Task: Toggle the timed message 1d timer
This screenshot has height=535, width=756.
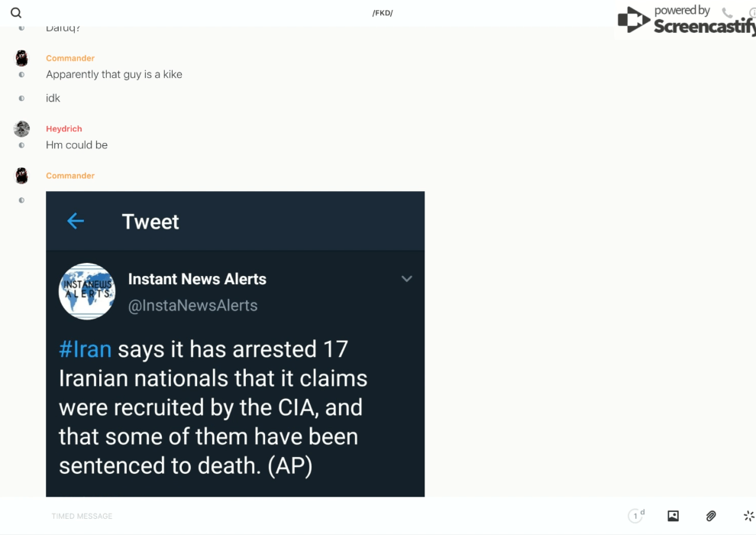Action: coord(636,516)
